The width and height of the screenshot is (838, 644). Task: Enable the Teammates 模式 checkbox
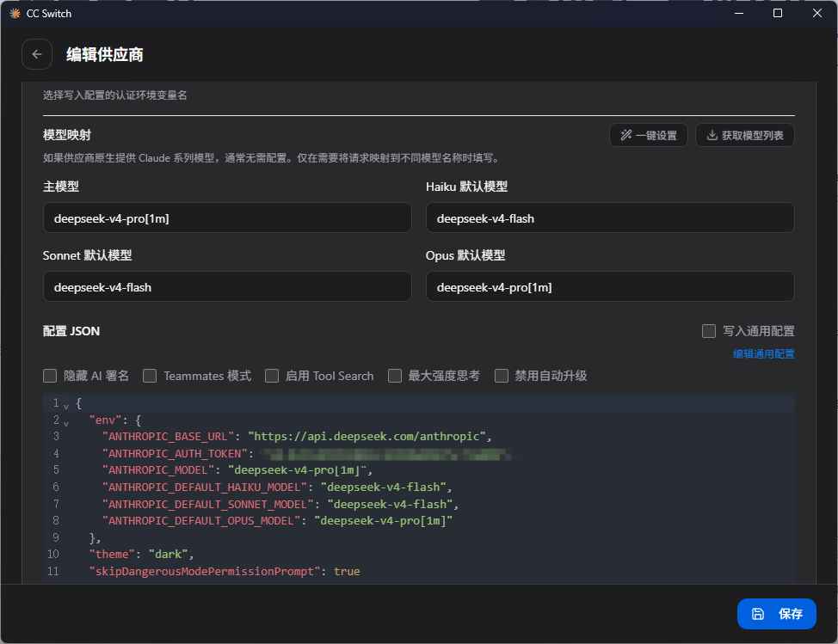pyautogui.click(x=150, y=376)
